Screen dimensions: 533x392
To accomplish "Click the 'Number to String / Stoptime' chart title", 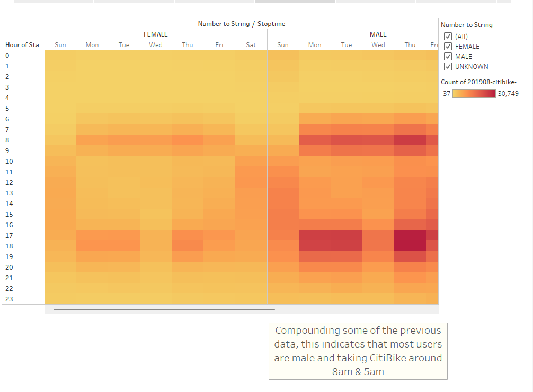I will (241, 23).
